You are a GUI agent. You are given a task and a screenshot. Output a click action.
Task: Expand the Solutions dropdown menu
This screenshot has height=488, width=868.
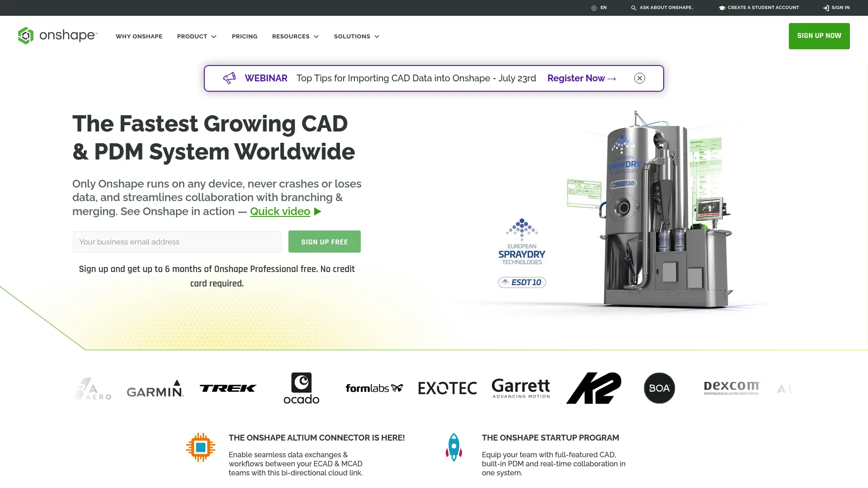point(356,36)
